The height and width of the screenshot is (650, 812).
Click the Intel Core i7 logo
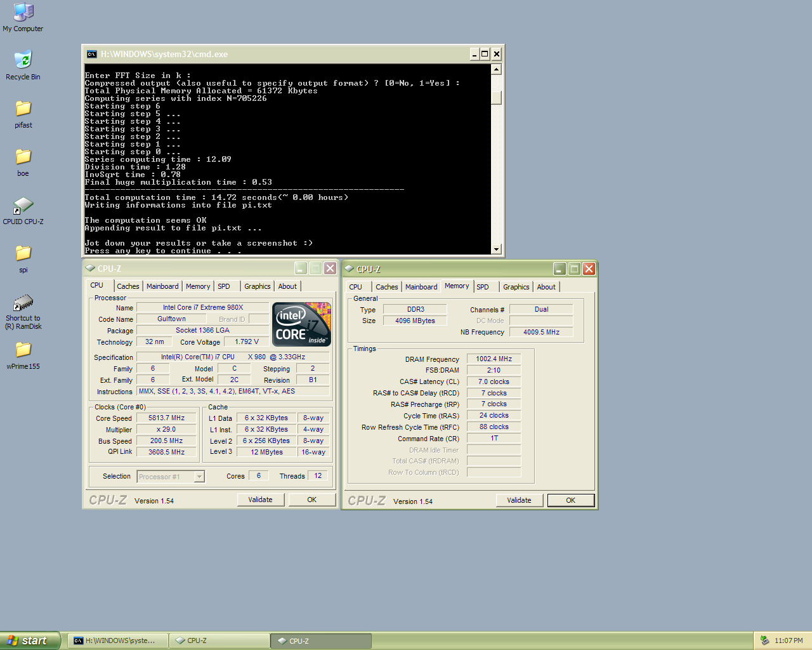coord(301,324)
